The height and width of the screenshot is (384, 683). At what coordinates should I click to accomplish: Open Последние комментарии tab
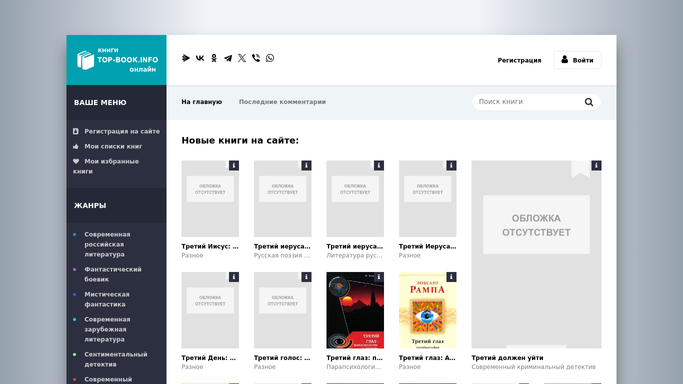[x=282, y=102]
